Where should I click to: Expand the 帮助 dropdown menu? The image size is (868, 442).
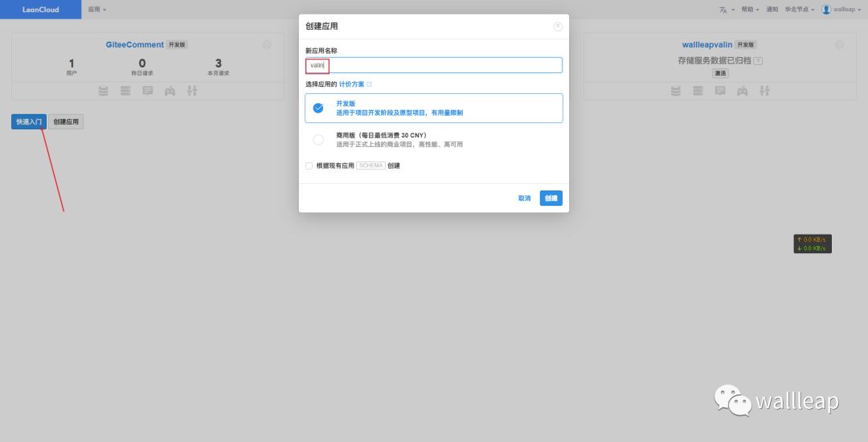click(x=750, y=10)
